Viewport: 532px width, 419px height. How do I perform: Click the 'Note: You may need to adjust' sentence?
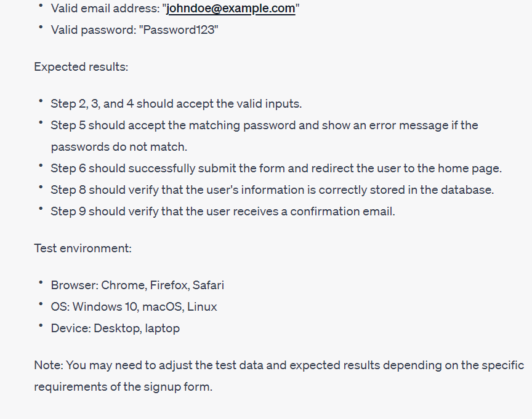[x=279, y=365]
